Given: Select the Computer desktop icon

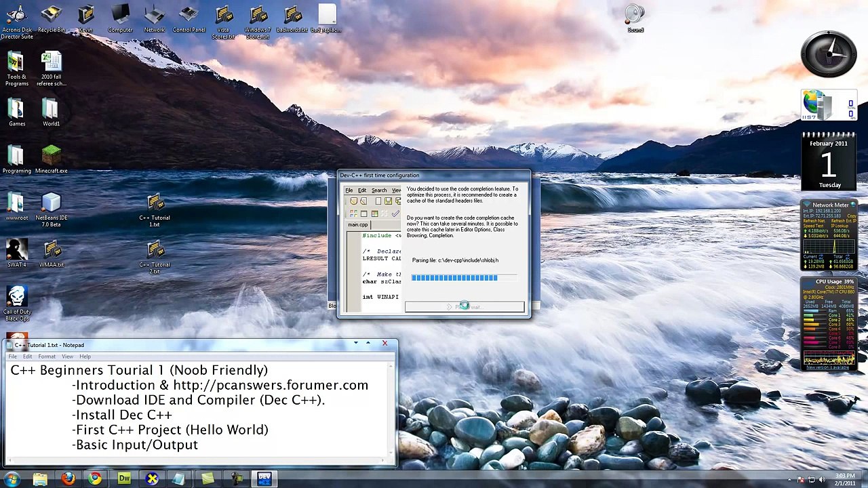Looking at the screenshot, I should pyautogui.click(x=120, y=19).
